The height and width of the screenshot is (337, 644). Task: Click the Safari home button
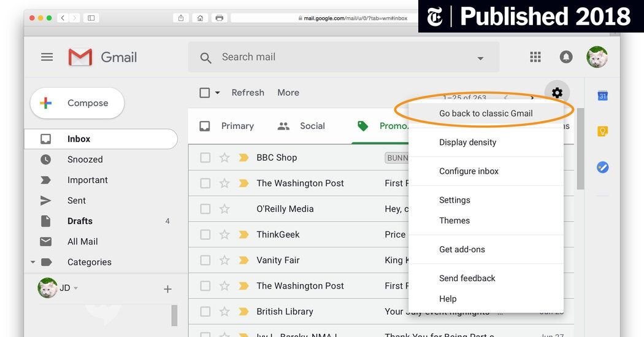200,18
